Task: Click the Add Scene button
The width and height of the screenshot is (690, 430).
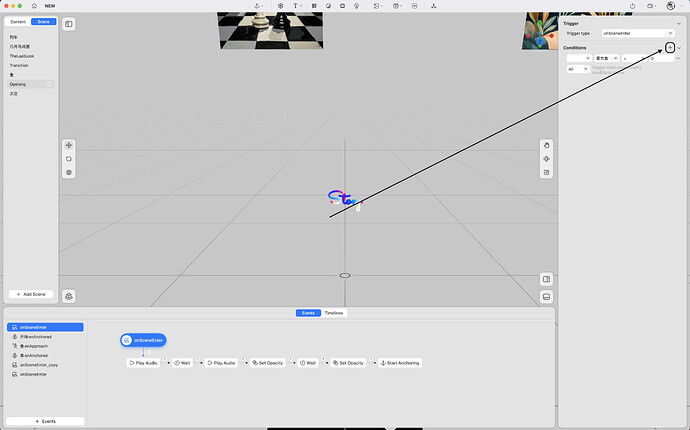Action: 29,294
